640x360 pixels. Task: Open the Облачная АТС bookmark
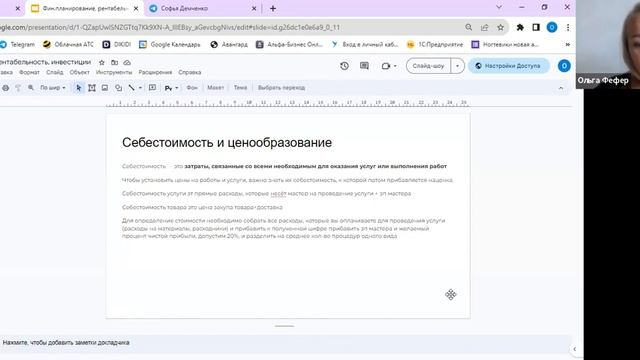click(x=68, y=44)
